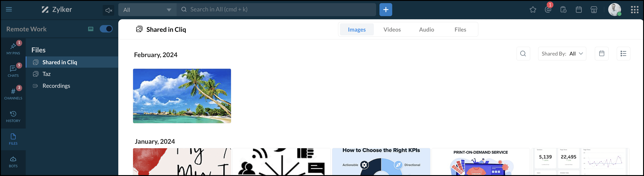Click the blue plus button
Viewport: 644px width, 176px height.
point(386,10)
